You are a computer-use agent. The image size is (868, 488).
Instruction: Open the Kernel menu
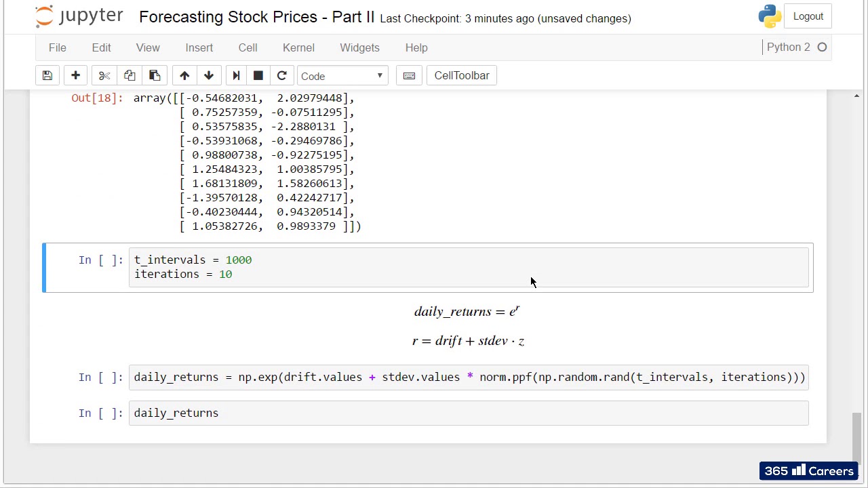pyautogui.click(x=298, y=47)
